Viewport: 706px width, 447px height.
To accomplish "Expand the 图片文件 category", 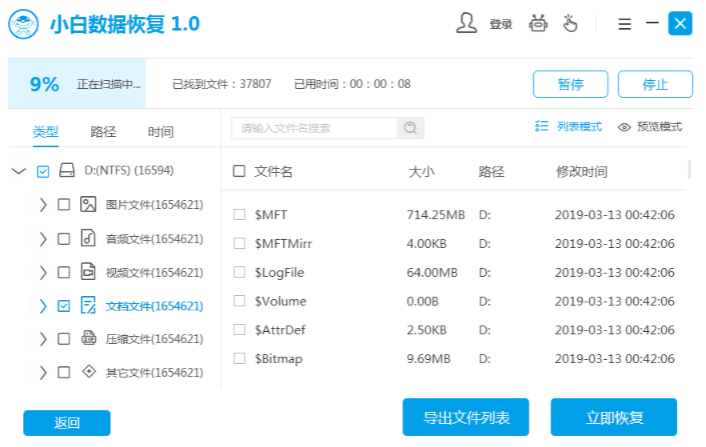I will [x=43, y=205].
